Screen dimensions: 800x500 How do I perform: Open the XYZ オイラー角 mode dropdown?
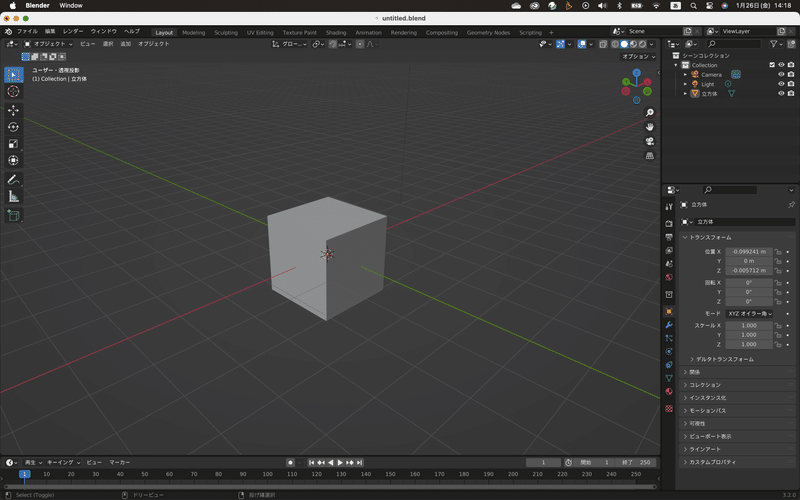(749, 313)
